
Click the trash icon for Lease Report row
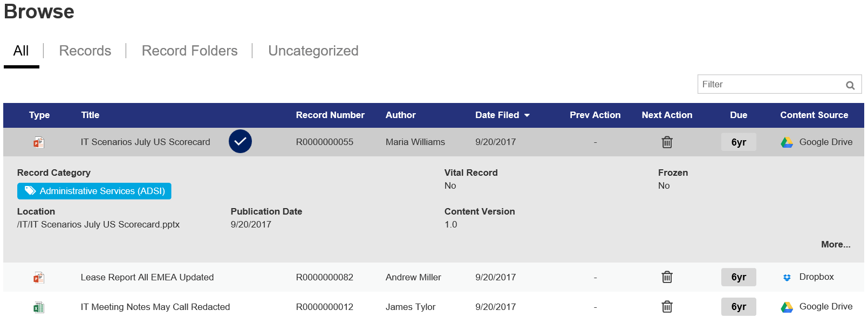pyautogui.click(x=667, y=277)
